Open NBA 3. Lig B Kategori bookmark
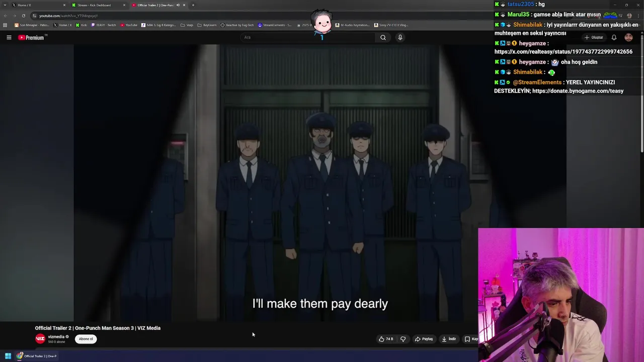This screenshot has height=362, width=644. click(x=158, y=25)
